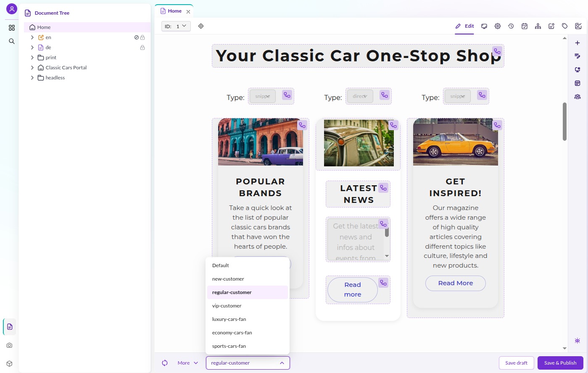Click the monitor-with-gear icon in right sidebar
Screen dimensions: 588x373
(577, 70)
